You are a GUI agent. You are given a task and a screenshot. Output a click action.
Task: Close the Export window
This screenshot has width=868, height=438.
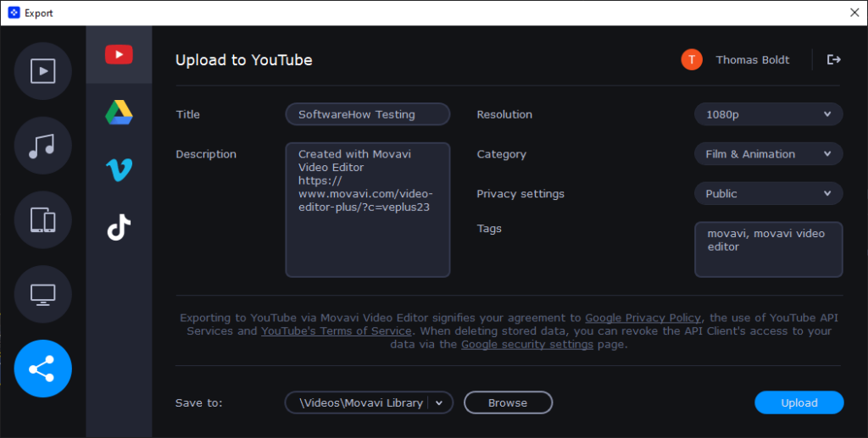tap(854, 13)
